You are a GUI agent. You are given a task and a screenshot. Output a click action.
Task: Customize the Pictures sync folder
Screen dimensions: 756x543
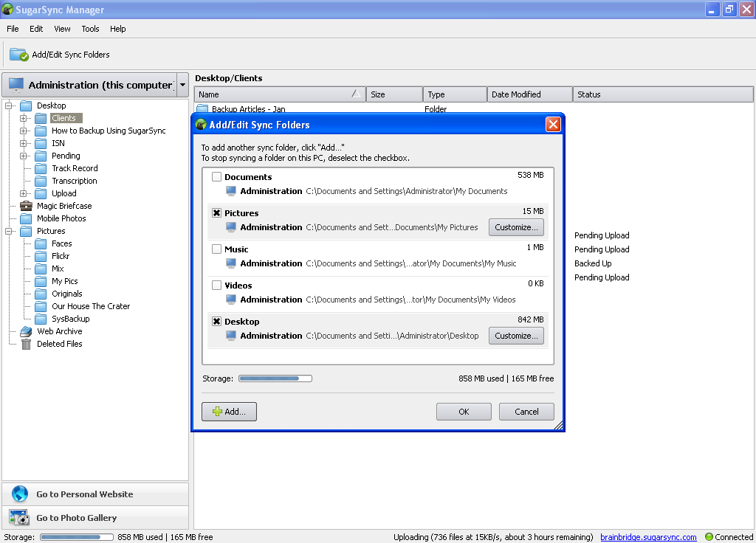point(516,227)
